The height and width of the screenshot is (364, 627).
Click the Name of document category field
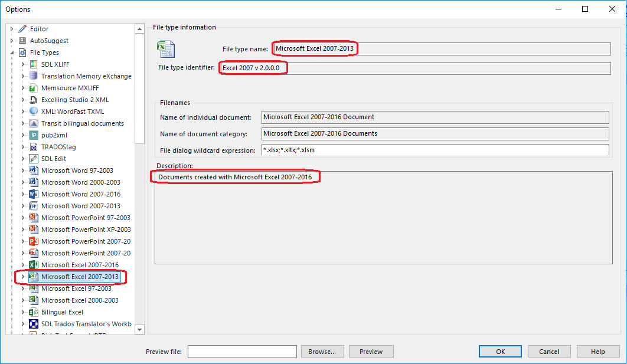[435, 133]
